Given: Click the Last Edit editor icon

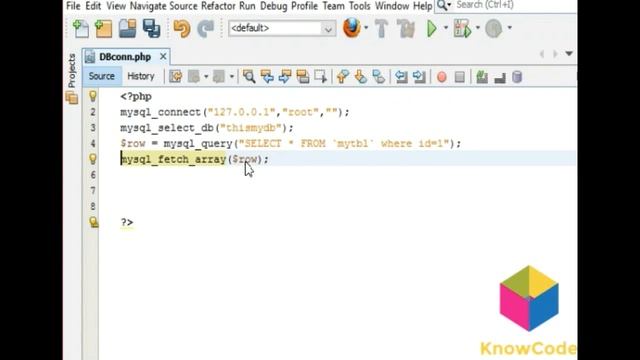Looking at the screenshot, I should pos(176,76).
